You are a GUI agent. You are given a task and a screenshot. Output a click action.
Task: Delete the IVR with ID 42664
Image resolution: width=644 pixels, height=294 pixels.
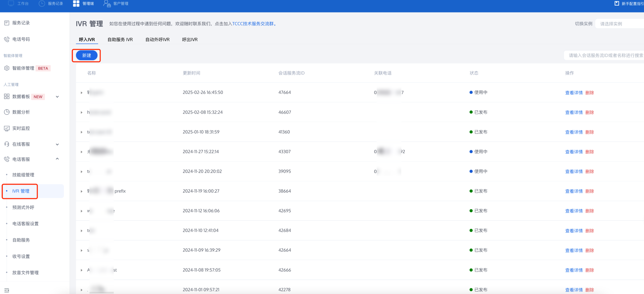pyautogui.click(x=590, y=250)
